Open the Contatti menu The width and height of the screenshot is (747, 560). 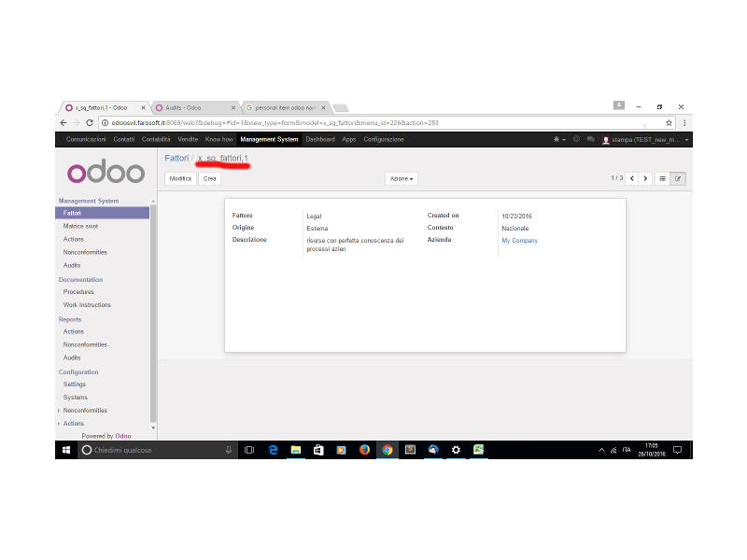pos(124,139)
